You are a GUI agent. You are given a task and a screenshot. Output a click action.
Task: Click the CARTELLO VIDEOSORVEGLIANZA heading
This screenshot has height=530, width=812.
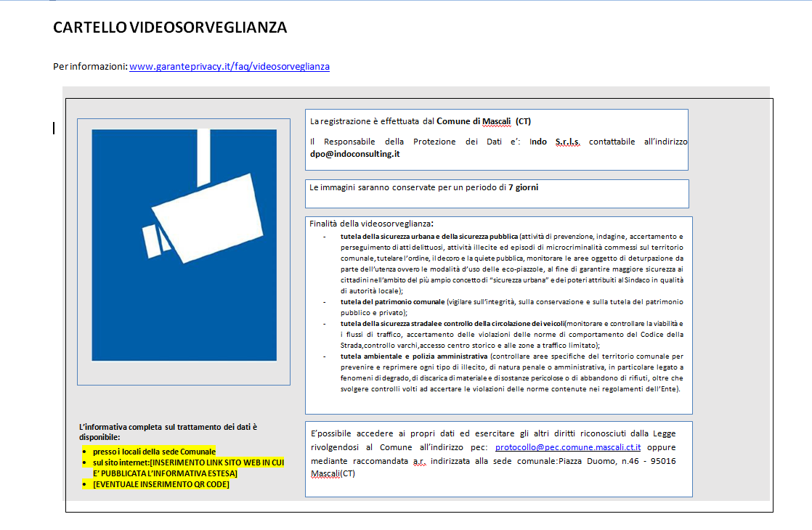[170, 28]
